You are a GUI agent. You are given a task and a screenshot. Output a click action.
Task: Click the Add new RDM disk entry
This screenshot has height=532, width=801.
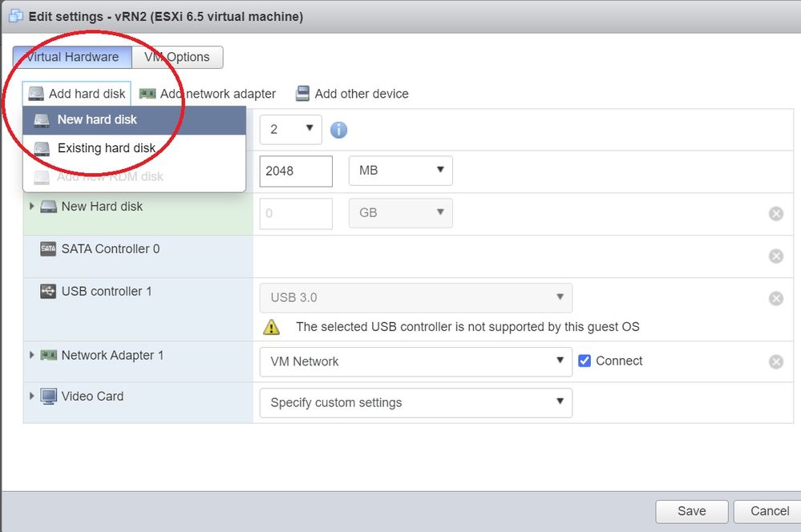coord(135,176)
